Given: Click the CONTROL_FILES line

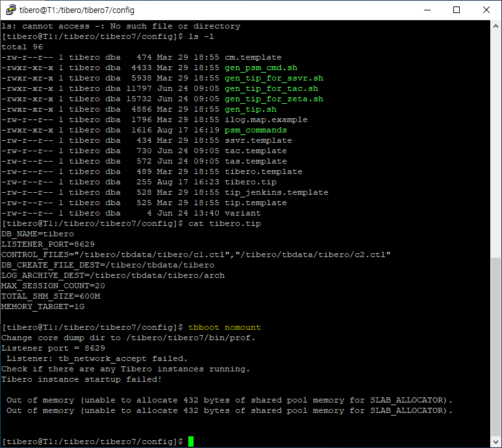Looking at the screenshot, I should [x=196, y=255].
